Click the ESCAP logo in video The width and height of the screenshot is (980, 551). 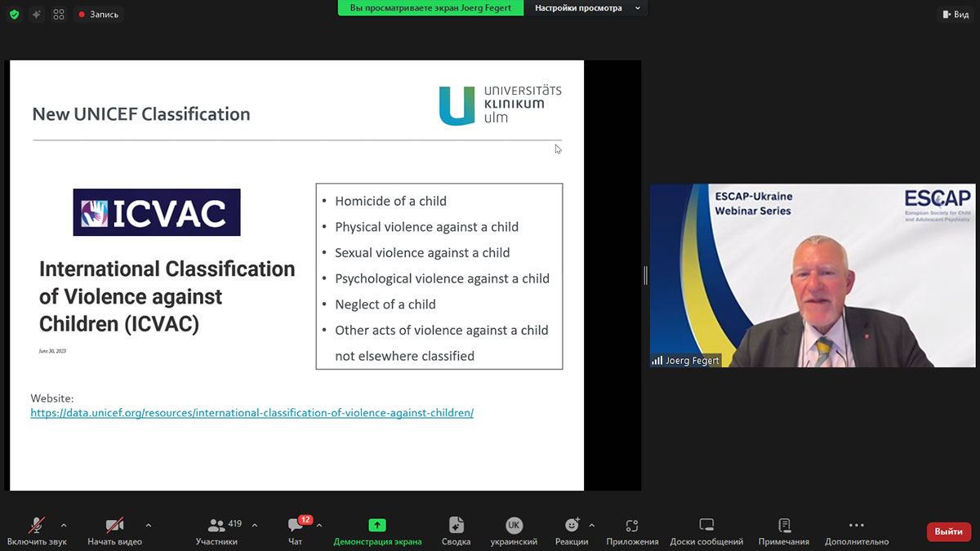pyautogui.click(x=938, y=206)
